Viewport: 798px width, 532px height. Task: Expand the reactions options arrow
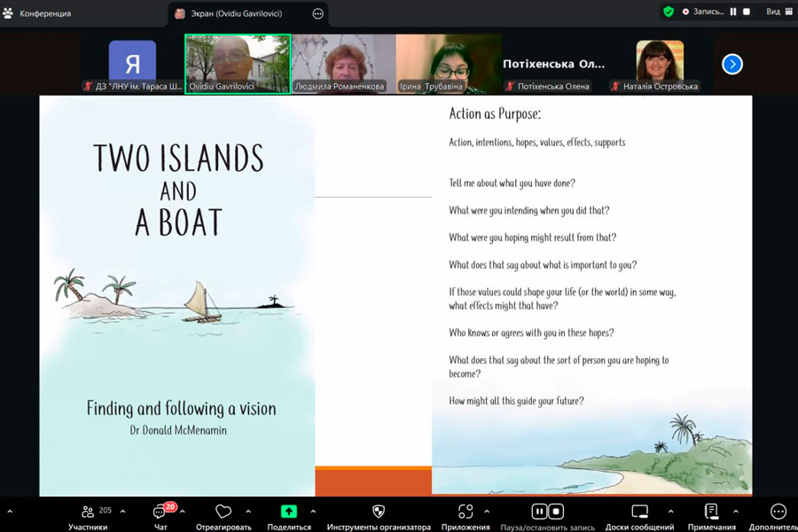point(248,511)
